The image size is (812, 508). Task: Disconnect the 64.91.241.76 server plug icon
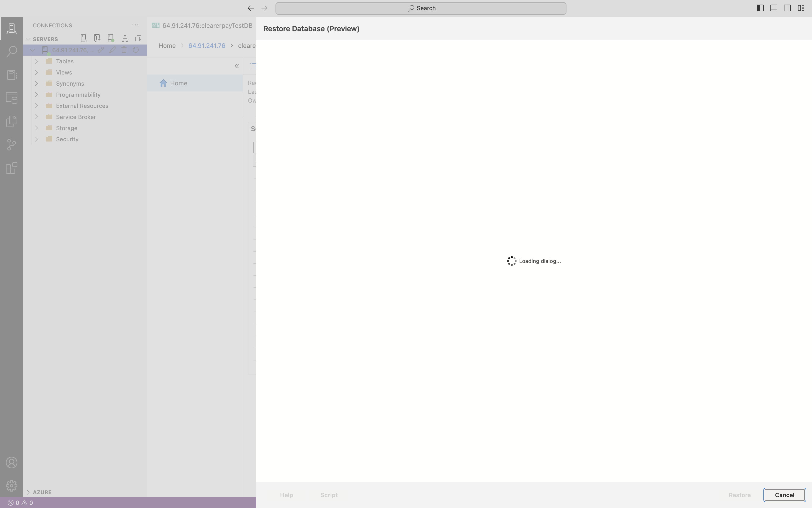[x=101, y=50]
